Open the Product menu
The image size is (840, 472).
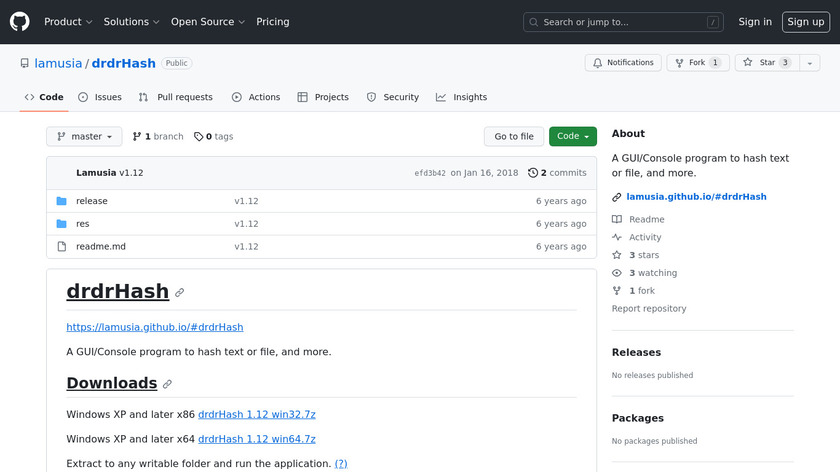[x=68, y=22]
